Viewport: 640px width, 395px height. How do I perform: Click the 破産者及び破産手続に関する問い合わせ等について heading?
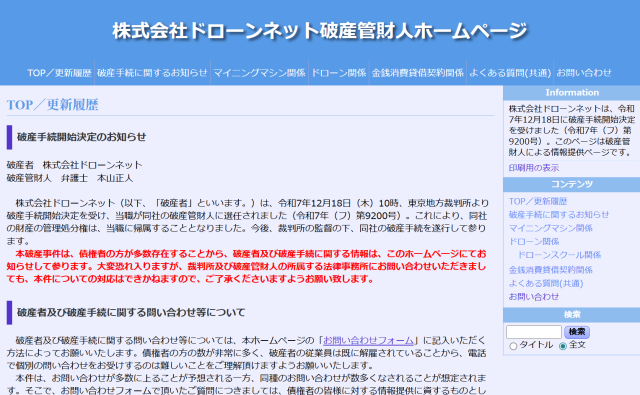(131, 313)
